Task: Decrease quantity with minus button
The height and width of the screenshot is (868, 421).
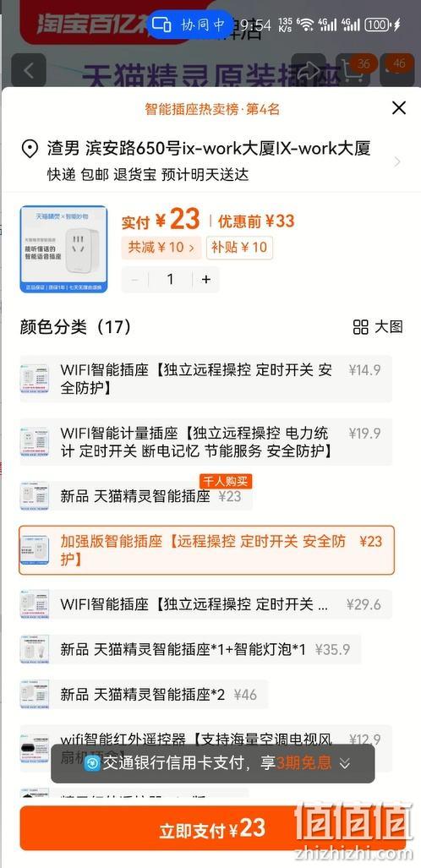Action: [x=134, y=280]
